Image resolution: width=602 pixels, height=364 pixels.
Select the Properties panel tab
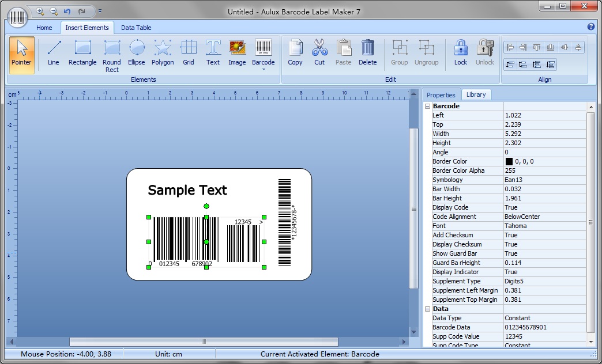click(x=441, y=94)
